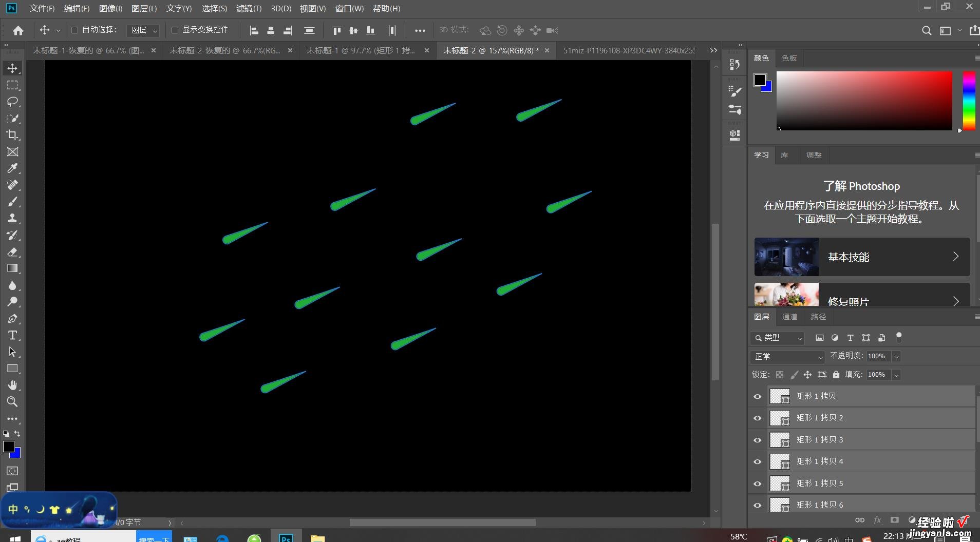The width and height of the screenshot is (980, 542).
Task: Enable the 自动选择 checkbox
Action: click(x=74, y=30)
